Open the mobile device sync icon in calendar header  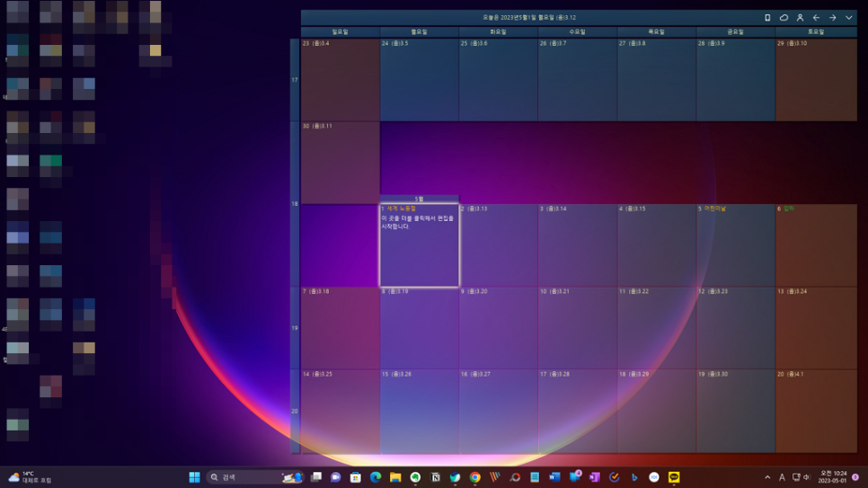click(767, 18)
